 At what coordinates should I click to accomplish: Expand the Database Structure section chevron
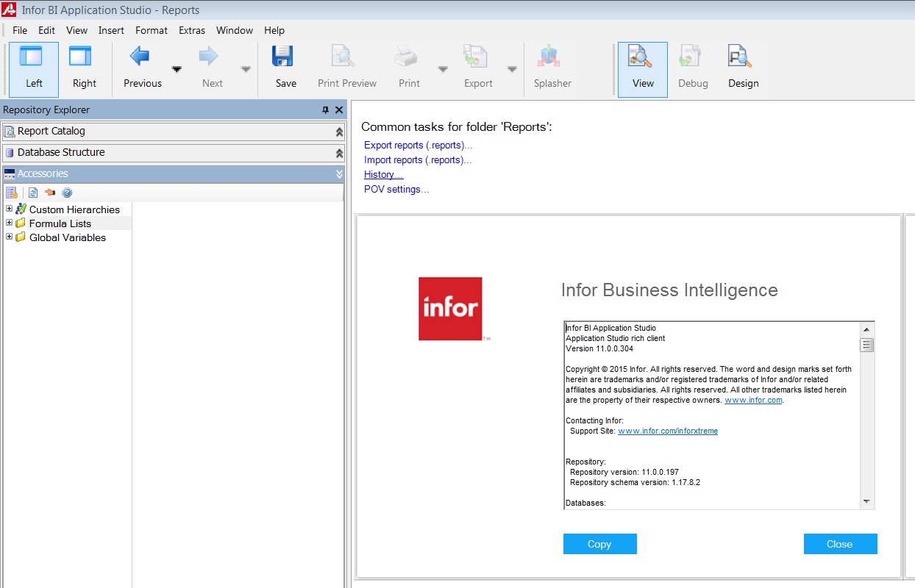(x=339, y=153)
